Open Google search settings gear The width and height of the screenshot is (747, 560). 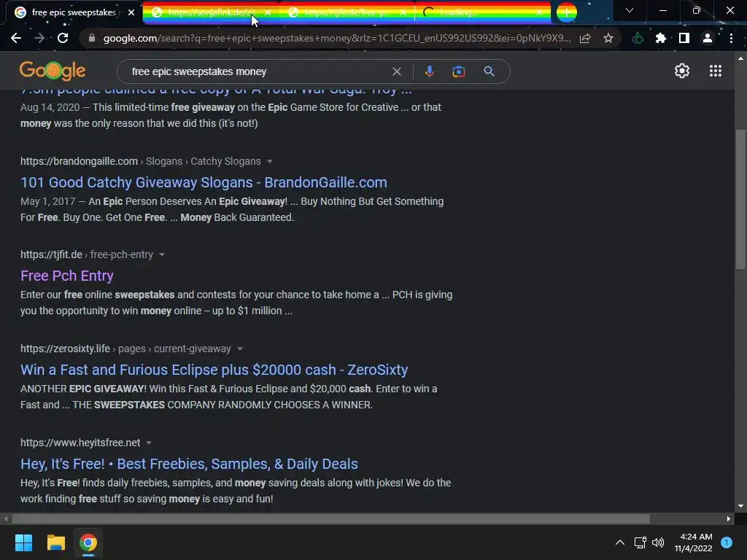click(682, 71)
